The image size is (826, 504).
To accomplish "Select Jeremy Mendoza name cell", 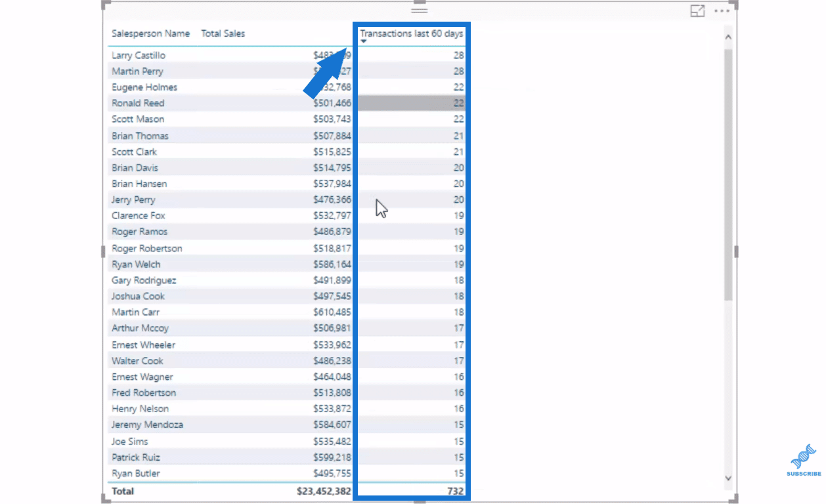I will 147,425.
